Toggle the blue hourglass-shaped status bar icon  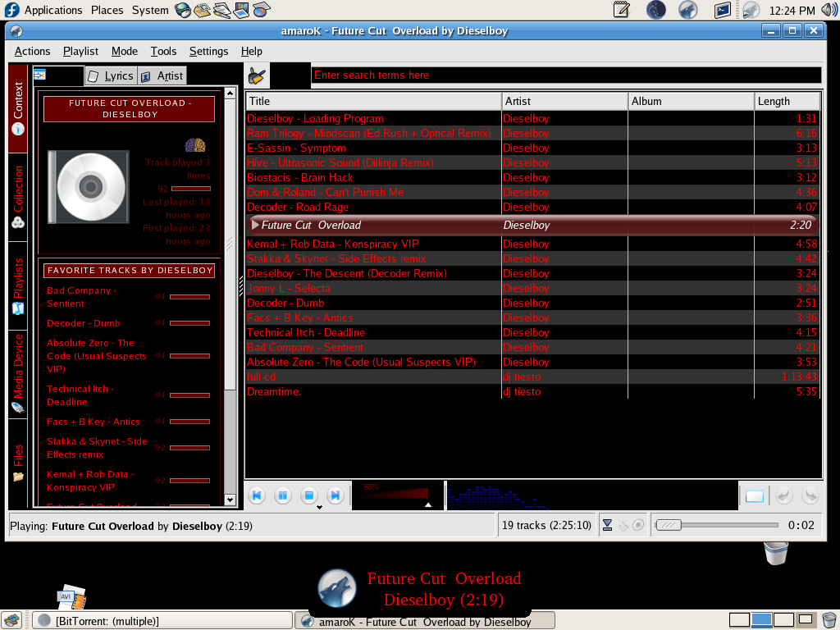[608, 525]
